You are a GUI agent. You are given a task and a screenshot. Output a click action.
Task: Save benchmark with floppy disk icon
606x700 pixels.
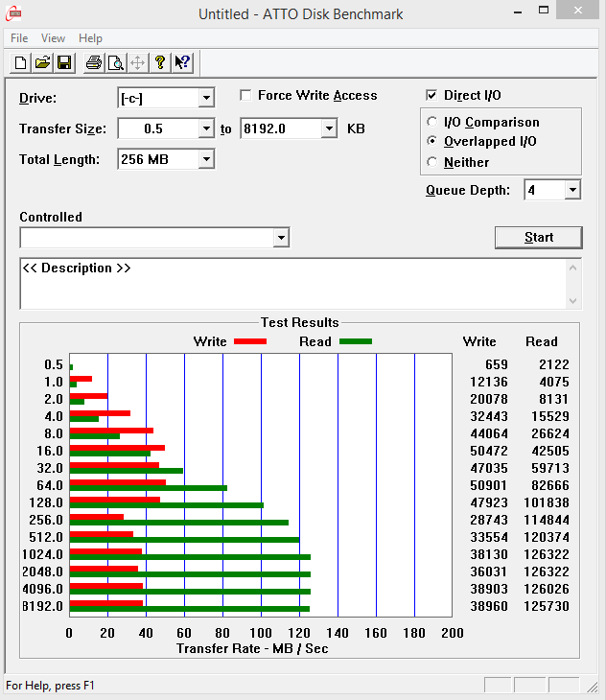(64, 62)
